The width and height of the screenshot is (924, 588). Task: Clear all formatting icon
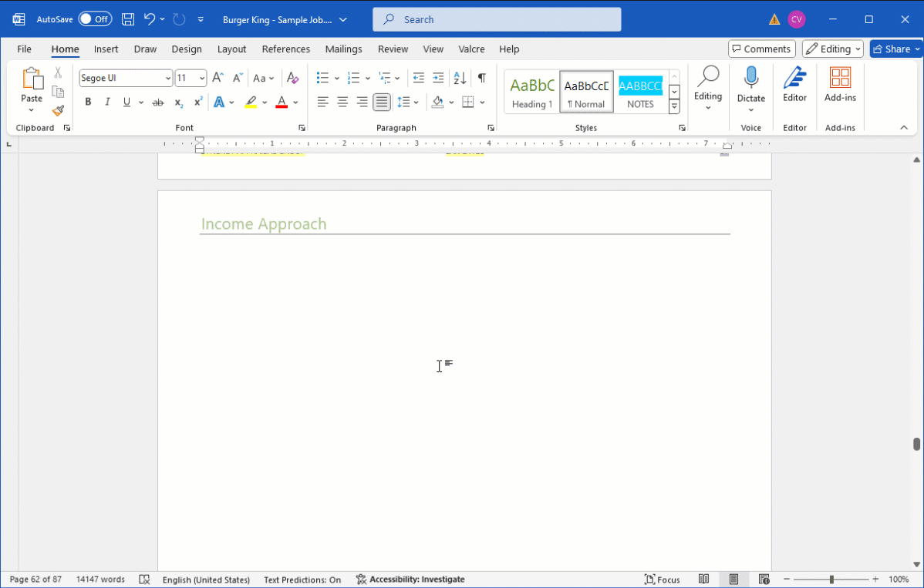[292, 78]
